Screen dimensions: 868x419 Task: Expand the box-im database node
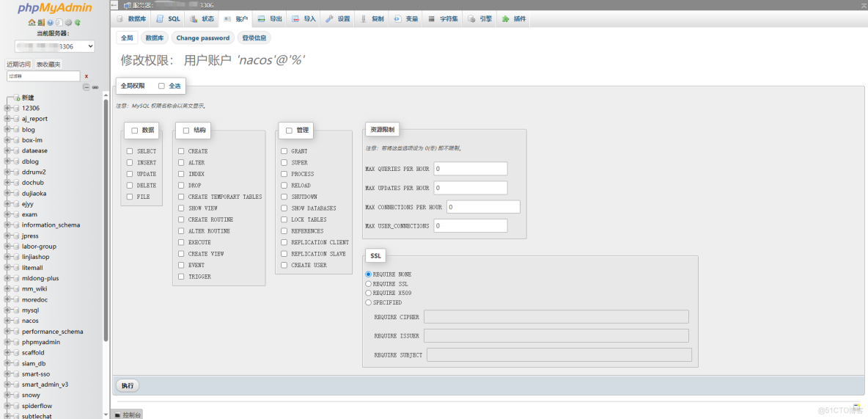click(x=7, y=140)
